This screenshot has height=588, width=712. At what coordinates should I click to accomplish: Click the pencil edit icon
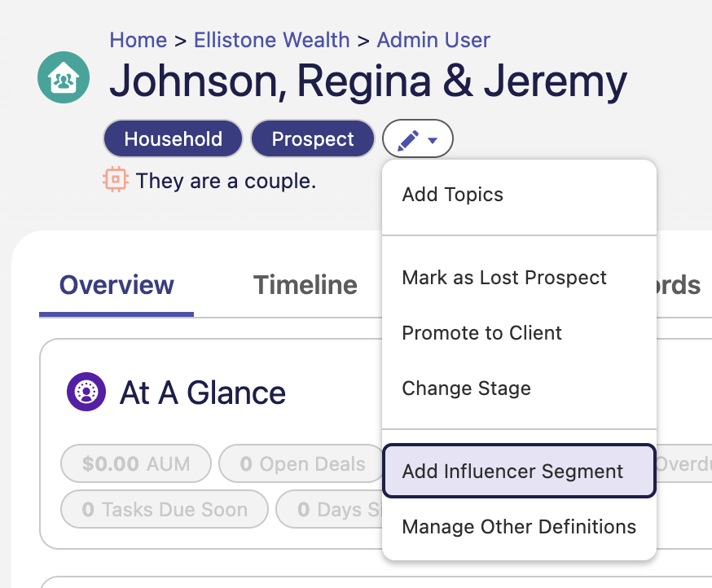pyautogui.click(x=408, y=140)
